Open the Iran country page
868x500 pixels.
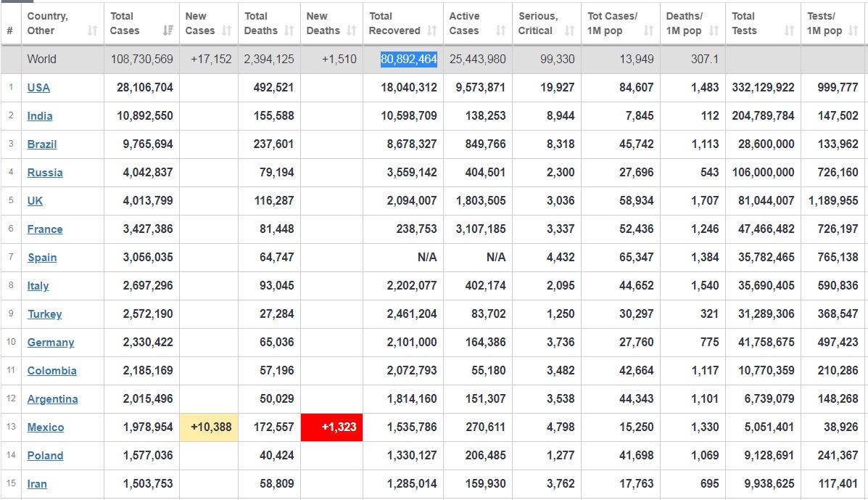(37, 484)
